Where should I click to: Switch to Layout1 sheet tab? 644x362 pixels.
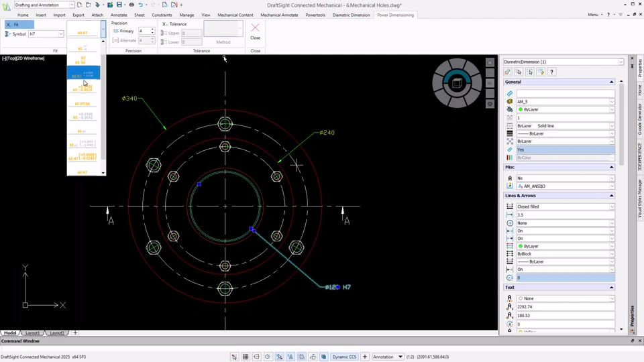[32, 333]
